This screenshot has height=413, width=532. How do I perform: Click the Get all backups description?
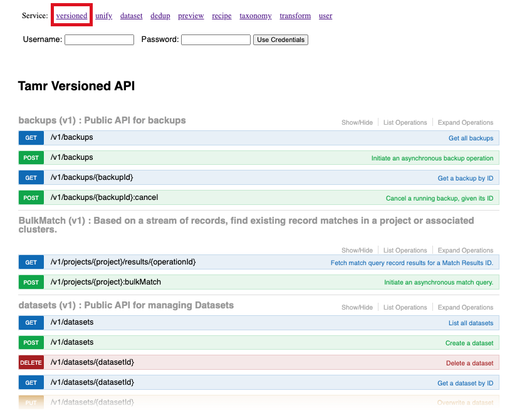tap(471, 138)
